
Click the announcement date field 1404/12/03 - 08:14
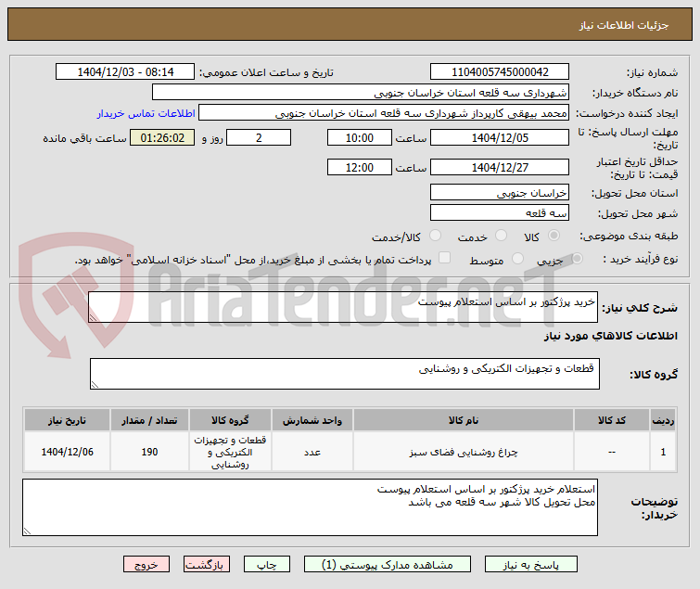click(125, 72)
